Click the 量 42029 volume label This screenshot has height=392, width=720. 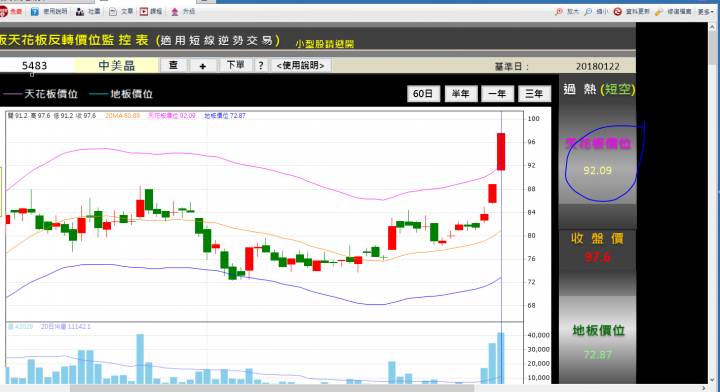21,327
